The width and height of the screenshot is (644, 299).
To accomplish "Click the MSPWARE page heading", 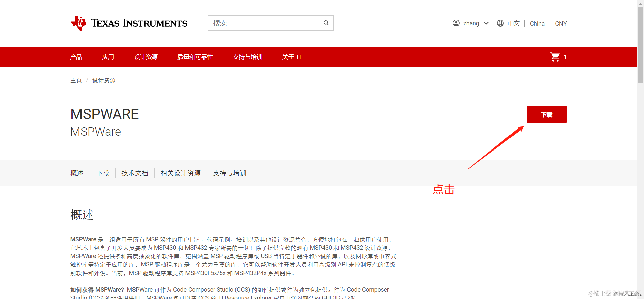I will 104,114.
